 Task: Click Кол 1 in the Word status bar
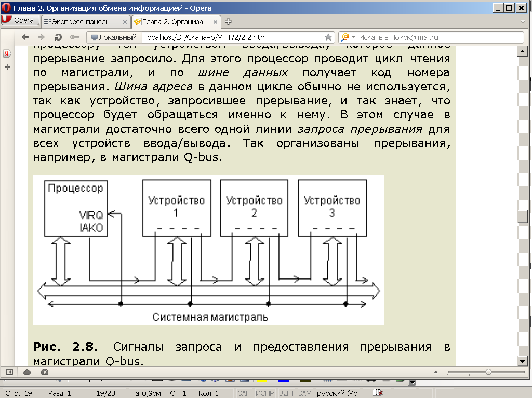[208, 393]
